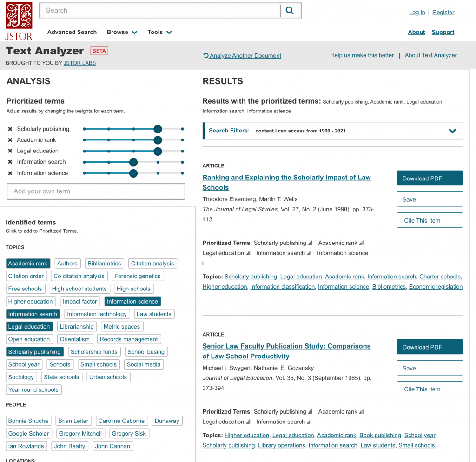Click Information search weight bars icon in first article
The height and width of the screenshot is (462, 476).
click(x=309, y=253)
